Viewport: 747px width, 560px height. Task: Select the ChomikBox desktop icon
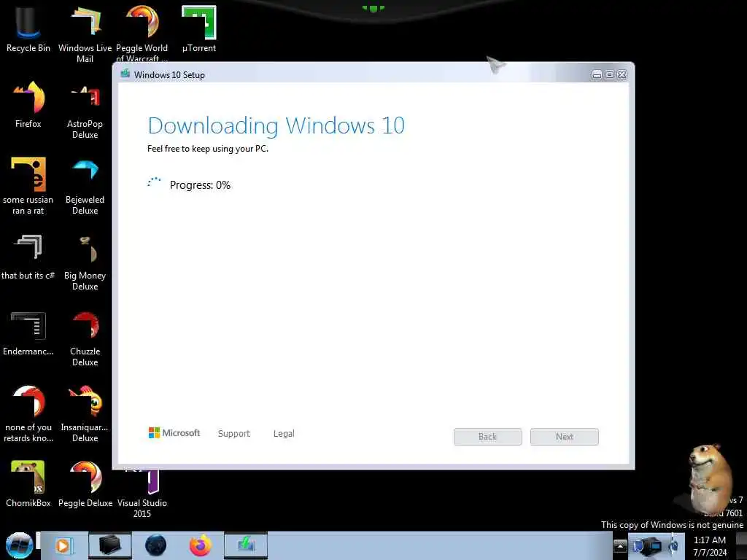28,483
